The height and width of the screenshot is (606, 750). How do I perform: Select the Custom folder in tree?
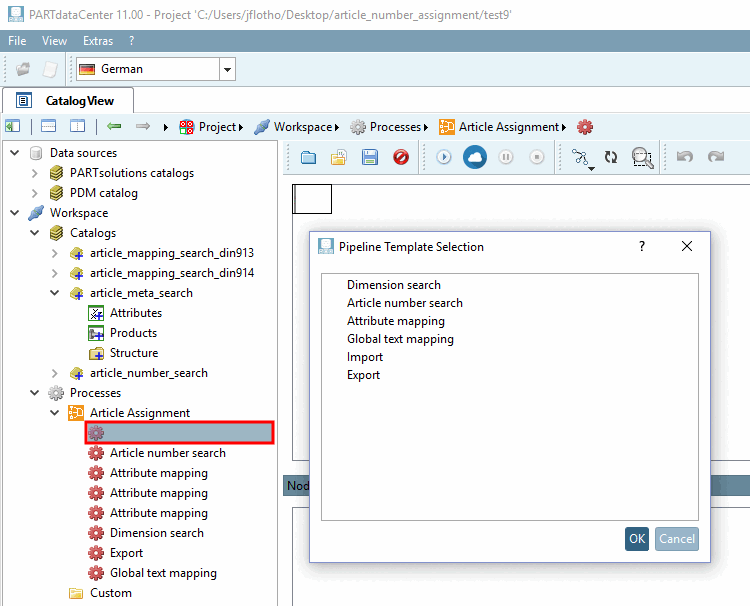[x=110, y=593]
